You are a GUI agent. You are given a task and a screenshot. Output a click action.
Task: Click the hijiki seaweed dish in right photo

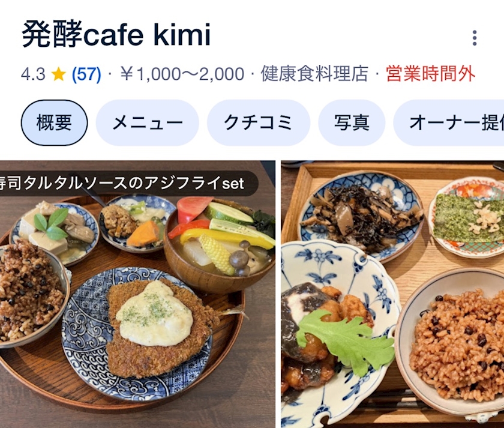360,217
